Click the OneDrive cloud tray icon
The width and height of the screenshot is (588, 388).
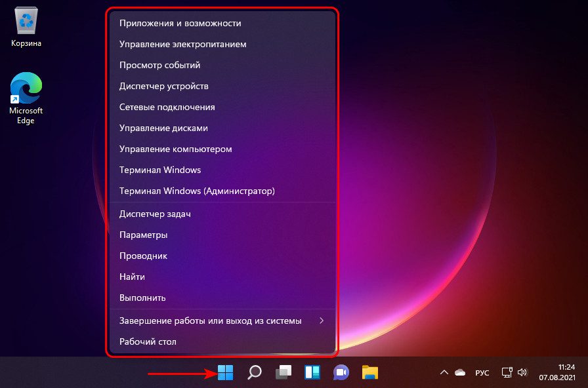tap(460, 373)
